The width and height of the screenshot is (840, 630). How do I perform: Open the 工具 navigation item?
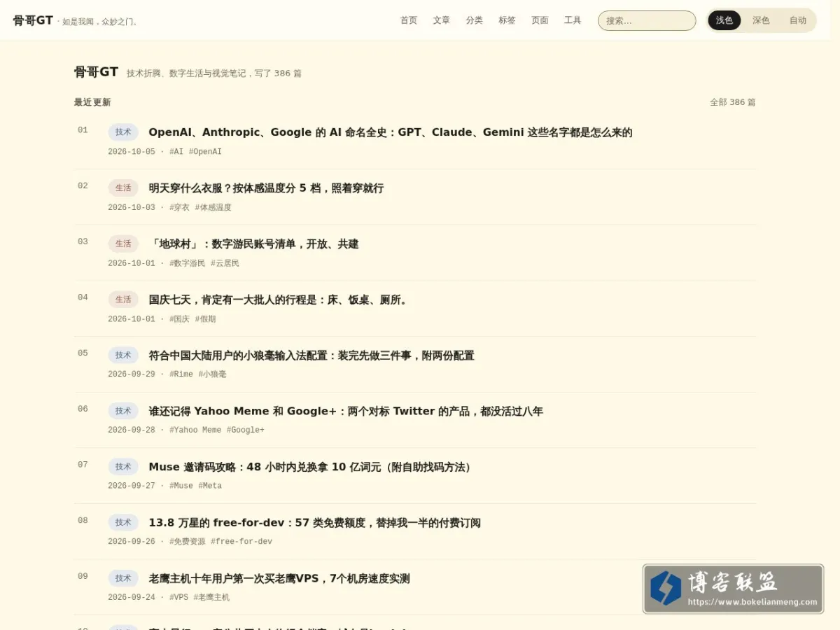point(573,20)
